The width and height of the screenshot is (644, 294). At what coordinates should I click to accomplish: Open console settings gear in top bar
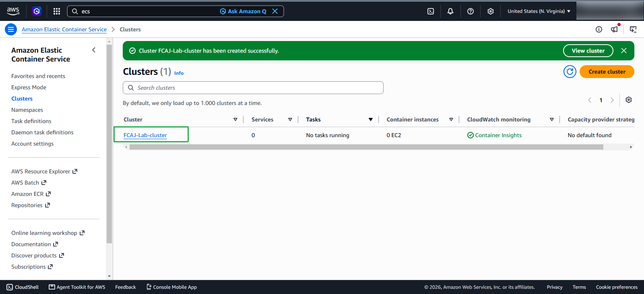point(491,11)
